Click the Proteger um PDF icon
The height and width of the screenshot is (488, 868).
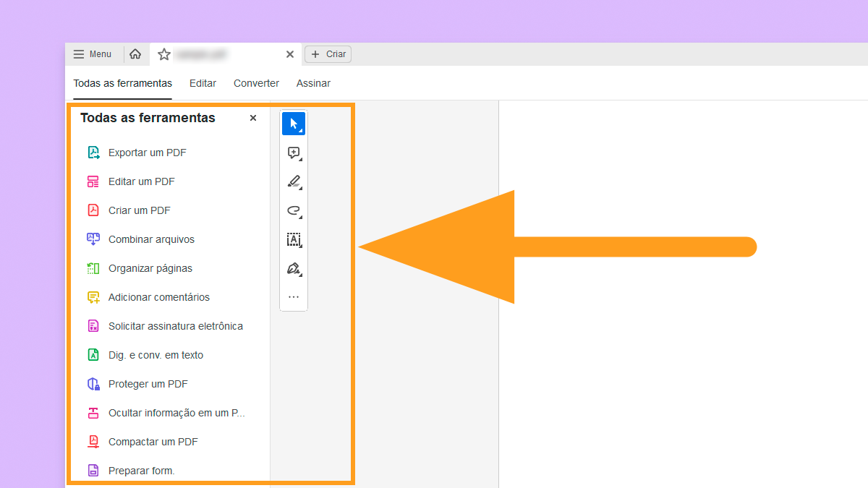pyautogui.click(x=93, y=384)
